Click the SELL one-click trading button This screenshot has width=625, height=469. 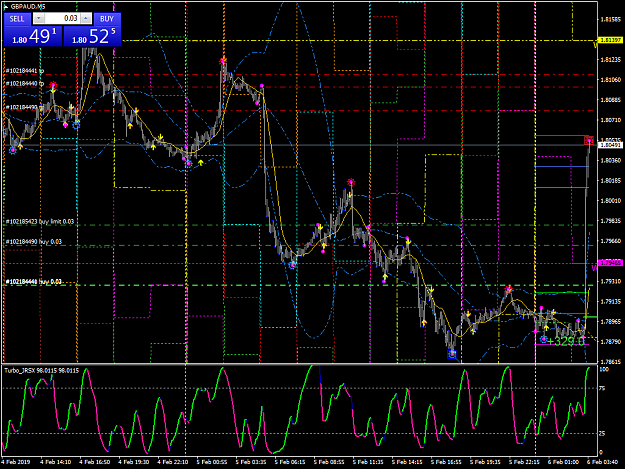point(17,19)
